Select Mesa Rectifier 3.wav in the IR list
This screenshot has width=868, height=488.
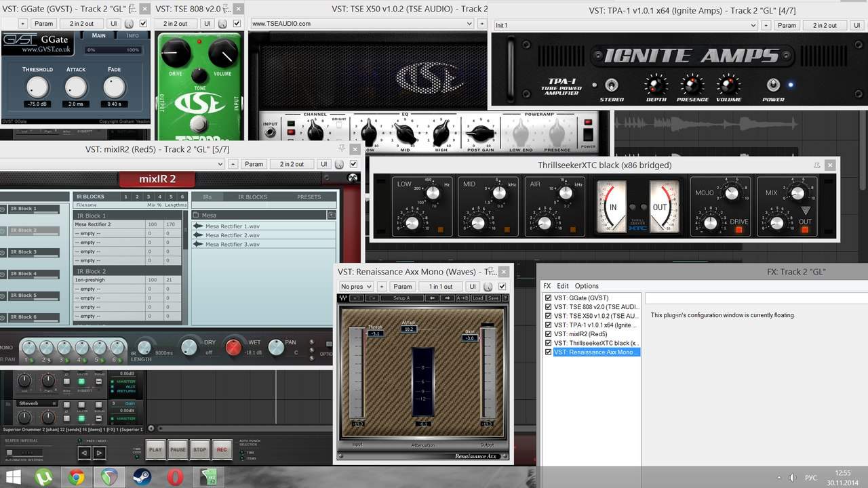click(x=233, y=244)
